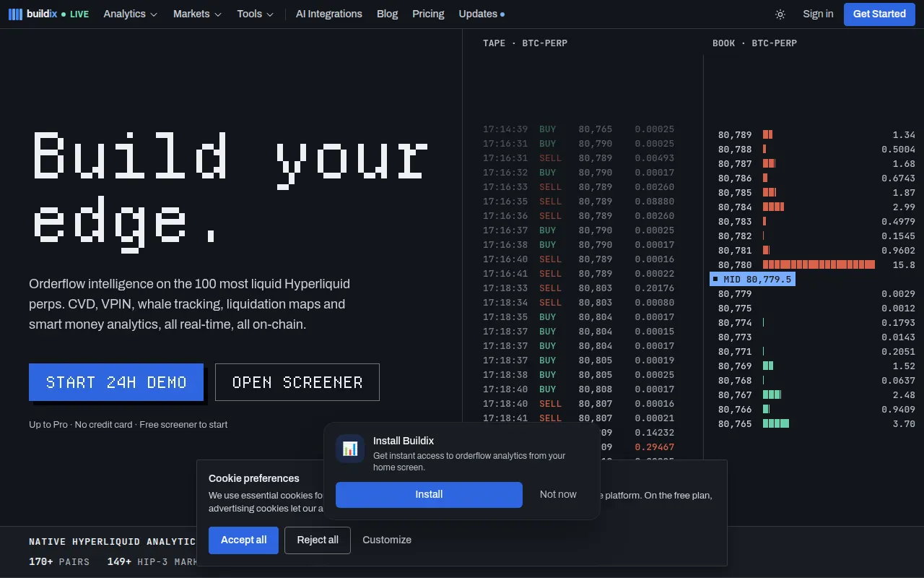Click the 80,784 ask row with 2.99 size
This screenshot has width=924, height=578.
coord(816,207)
